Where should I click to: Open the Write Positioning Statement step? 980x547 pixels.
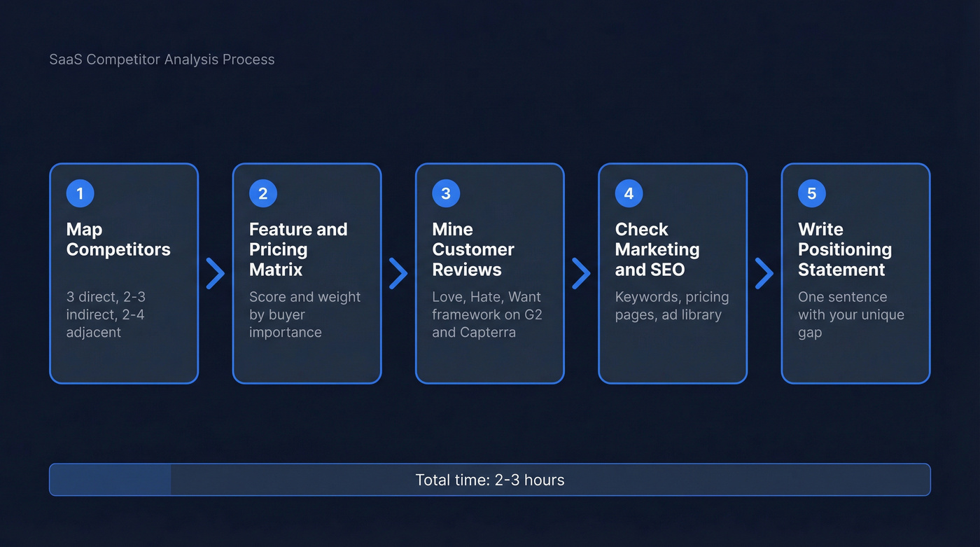pos(855,273)
